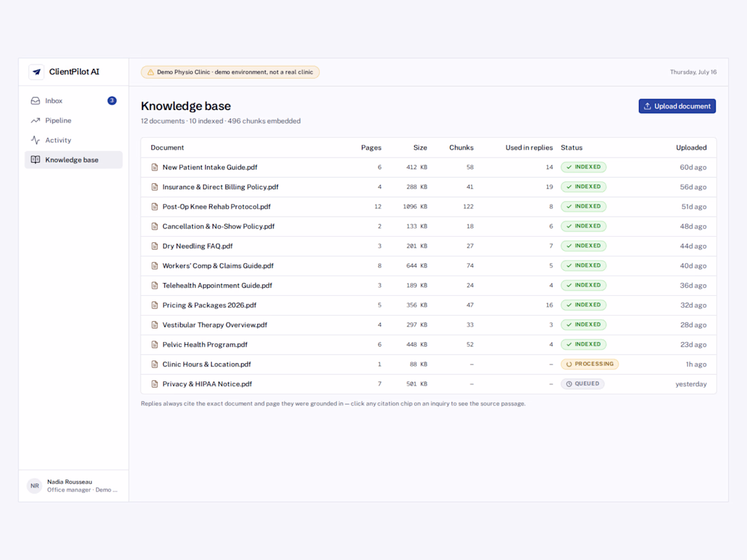
Task: Click the Pipeline trend arrow icon
Action: point(35,120)
